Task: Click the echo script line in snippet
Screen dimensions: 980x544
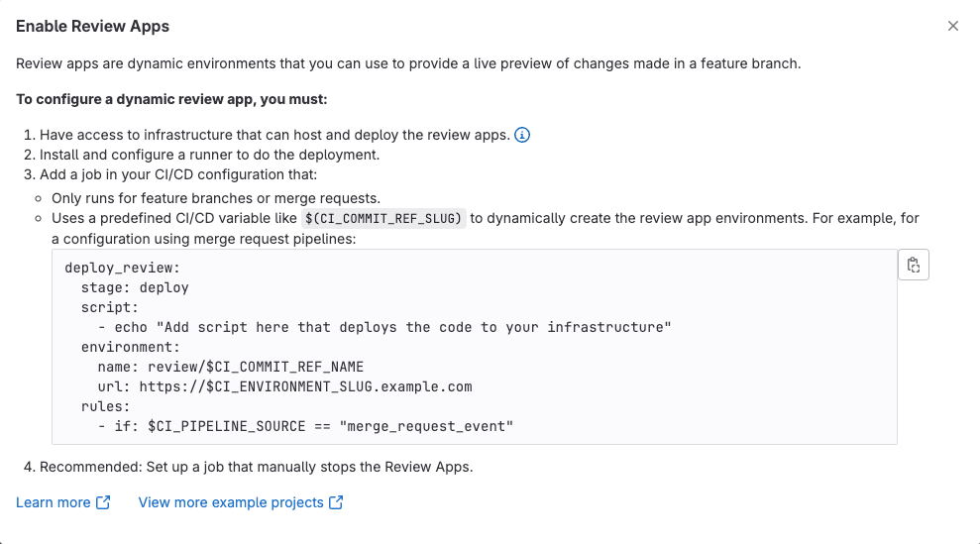Action: tap(384, 327)
